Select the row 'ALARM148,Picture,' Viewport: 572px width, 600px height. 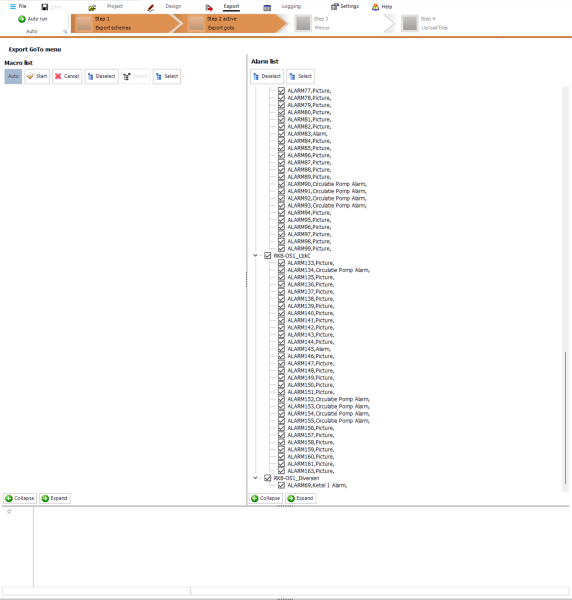pos(311,370)
